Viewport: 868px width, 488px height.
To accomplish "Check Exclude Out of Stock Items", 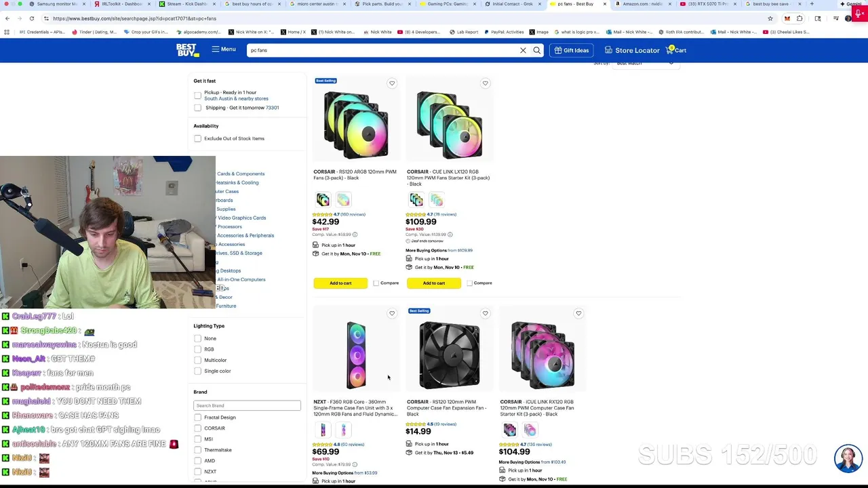I will (197, 139).
